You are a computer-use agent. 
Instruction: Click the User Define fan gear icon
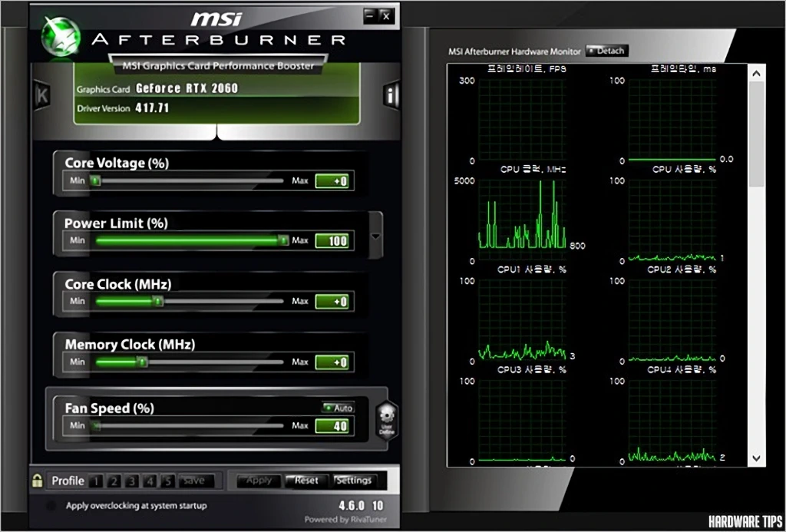pos(387,420)
